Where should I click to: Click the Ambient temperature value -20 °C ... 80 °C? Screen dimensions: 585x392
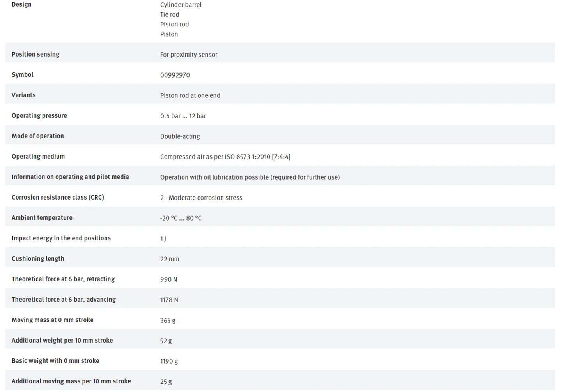point(181,218)
